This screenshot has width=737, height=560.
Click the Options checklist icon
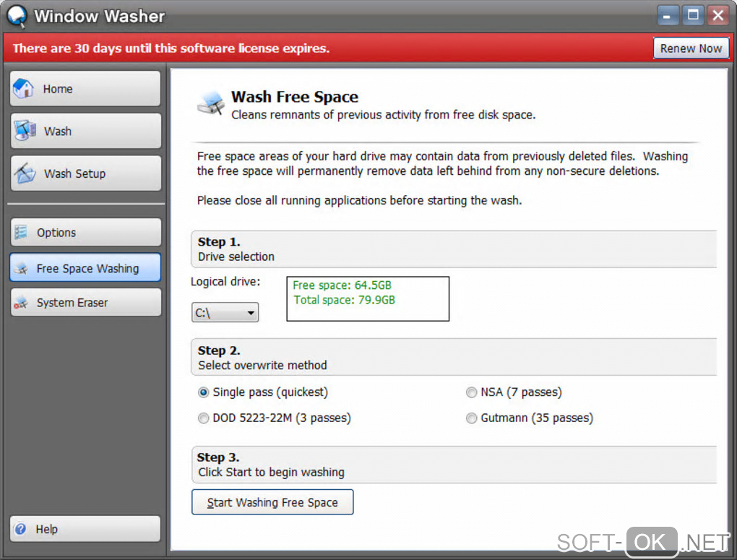coord(21,232)
